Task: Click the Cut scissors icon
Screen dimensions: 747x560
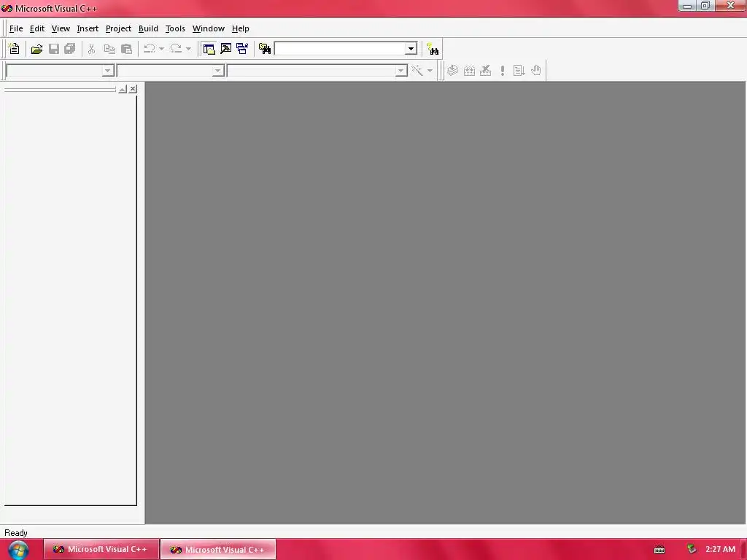Action: pyautogui.click(x=91, y=49)
